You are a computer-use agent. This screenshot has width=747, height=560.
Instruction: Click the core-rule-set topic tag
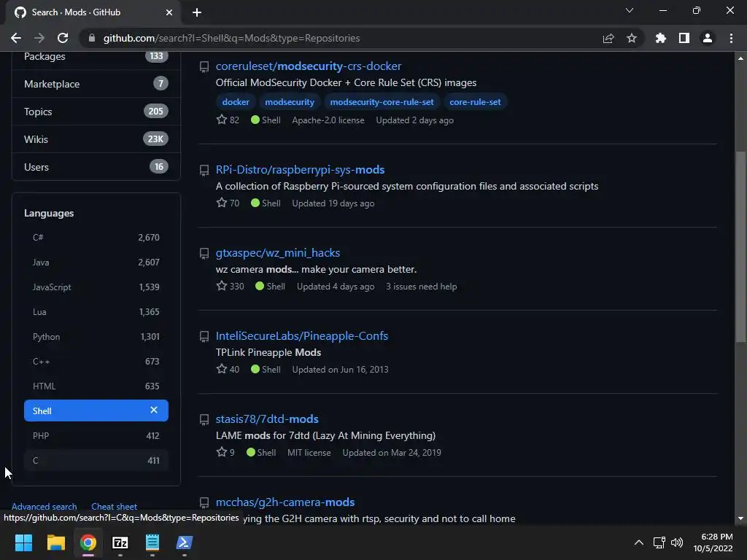(x=475, y=102)
